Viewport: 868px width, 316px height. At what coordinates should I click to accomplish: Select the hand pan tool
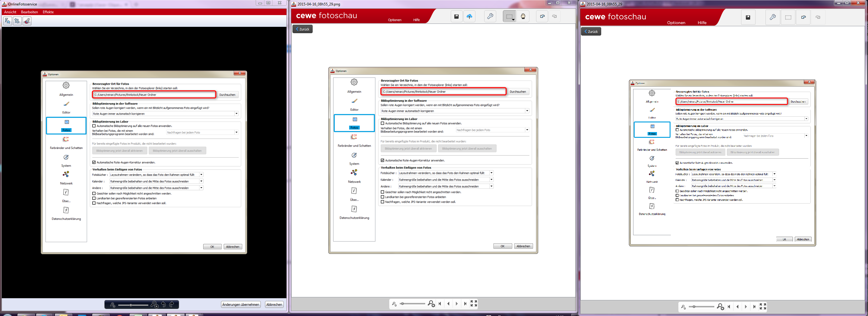(522, 17)
